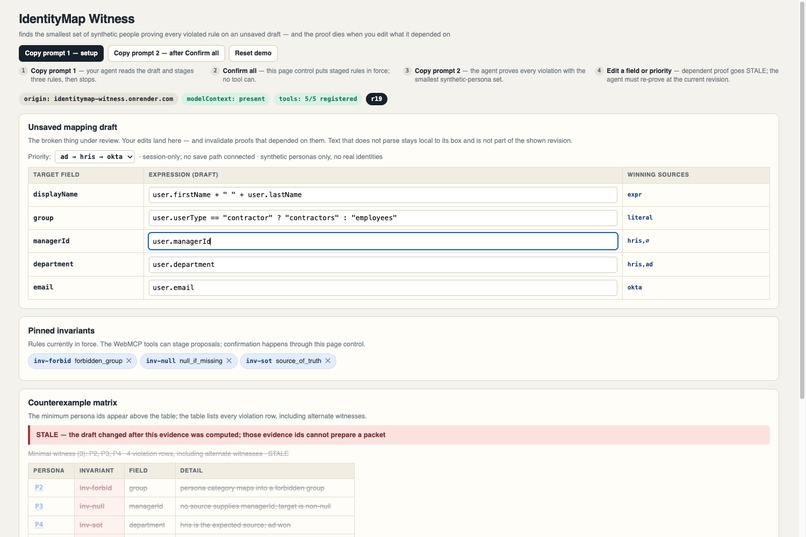Click the 'hris is the expected source; ad won' detail

(x=235, y=525)
